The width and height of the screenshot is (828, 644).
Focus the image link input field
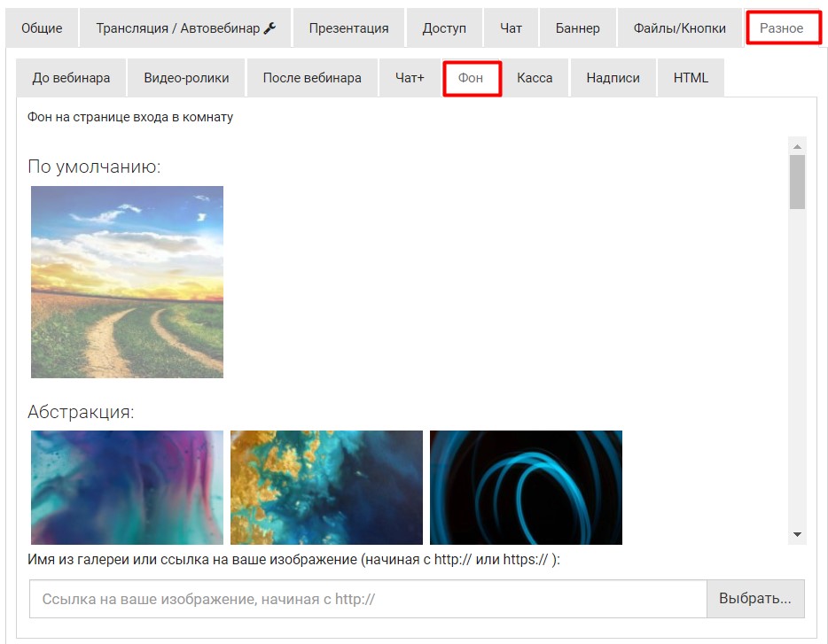click(368, 599)
